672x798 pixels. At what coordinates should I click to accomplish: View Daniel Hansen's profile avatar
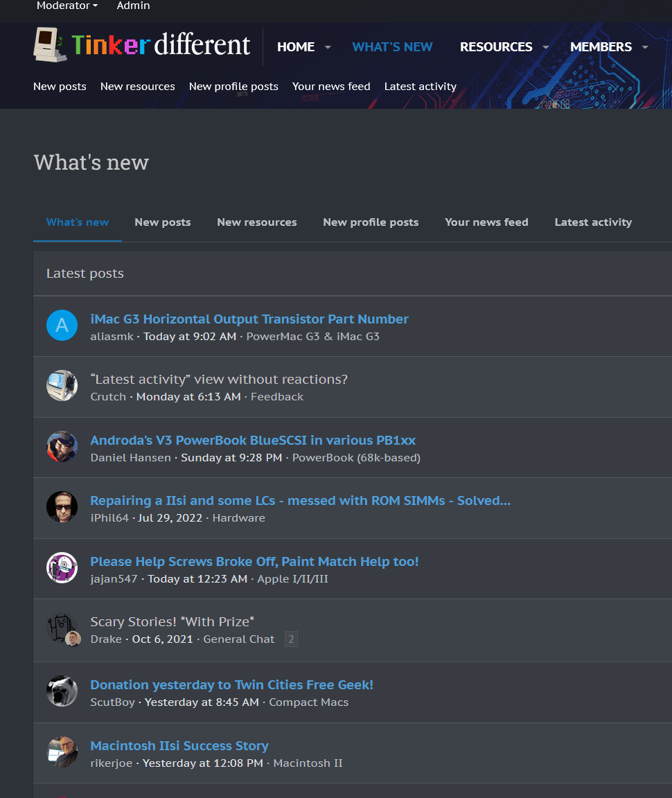62,447
